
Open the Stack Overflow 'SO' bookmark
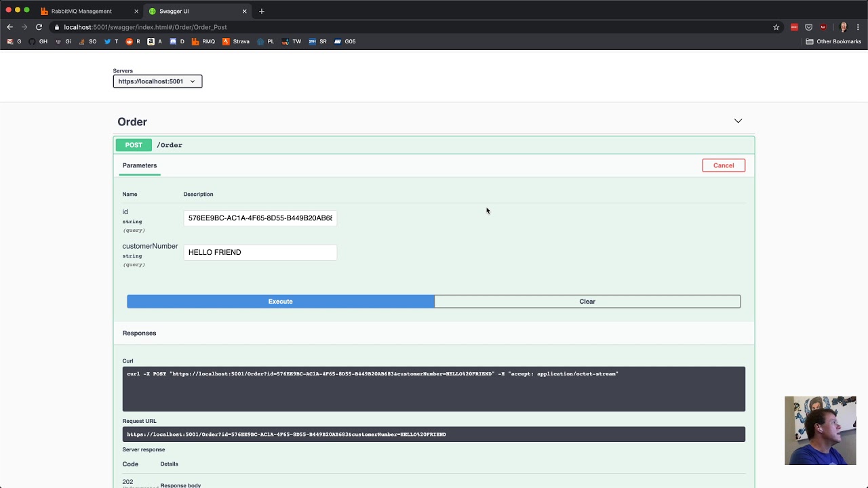point(87,41)
